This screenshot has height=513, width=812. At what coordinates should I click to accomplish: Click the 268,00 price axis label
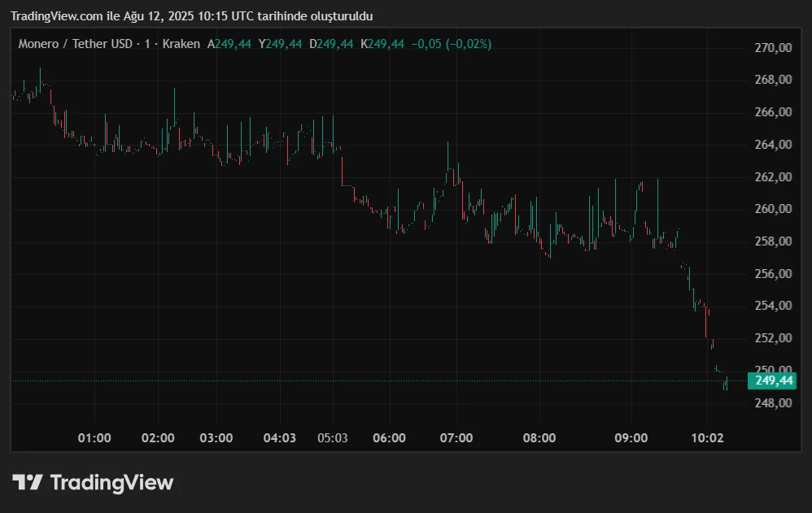click(x=773, y=80)
